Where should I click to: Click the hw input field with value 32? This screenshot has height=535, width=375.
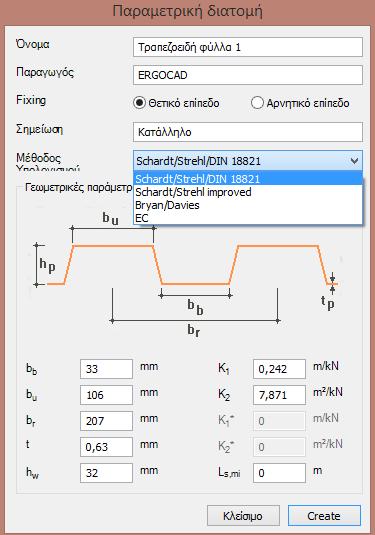pos(106,473)
